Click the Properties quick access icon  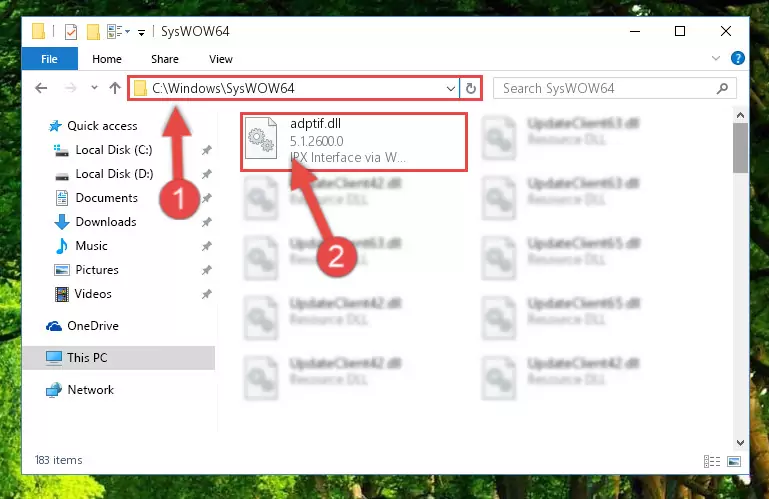[71, 32]
